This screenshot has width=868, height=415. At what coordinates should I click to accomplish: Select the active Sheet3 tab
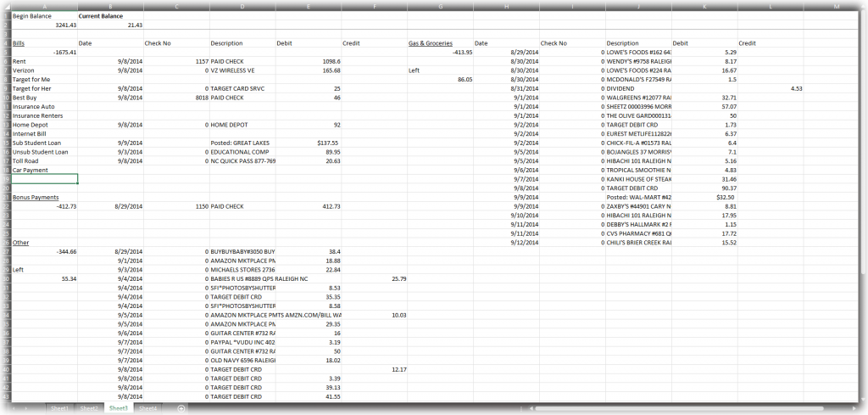coord(119,408)
